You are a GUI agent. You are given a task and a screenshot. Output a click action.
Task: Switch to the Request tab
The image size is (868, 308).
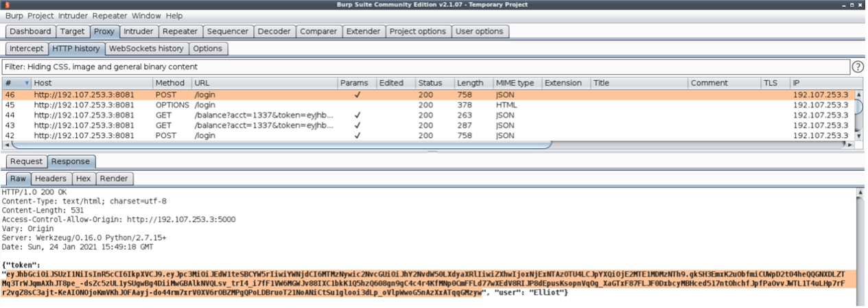[26, 161]
